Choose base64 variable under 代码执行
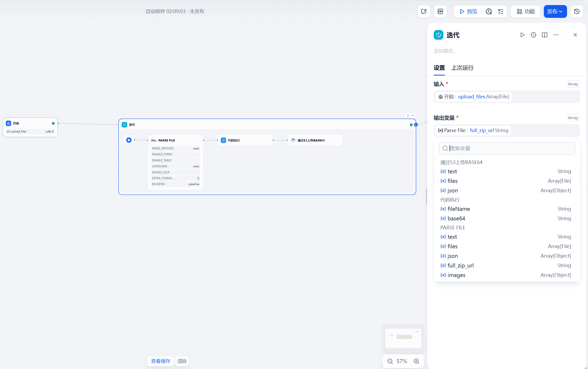 [456, 218]
